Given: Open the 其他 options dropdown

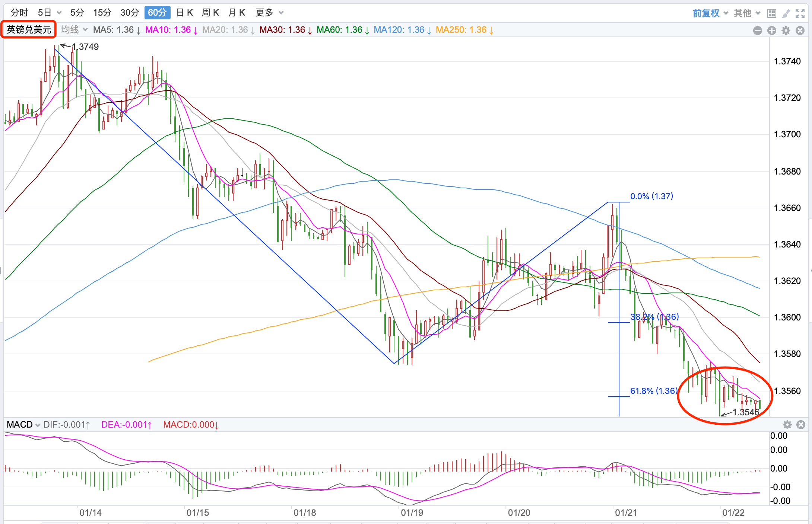Looking at the screenshot, I should tap(747, 13).
